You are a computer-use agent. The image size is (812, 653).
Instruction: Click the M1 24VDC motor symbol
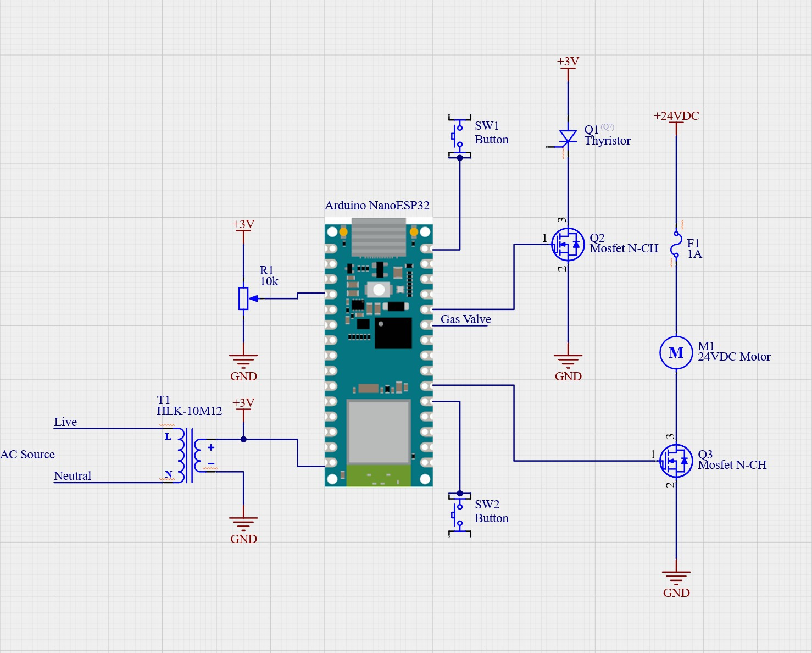[x=676, y=352]
